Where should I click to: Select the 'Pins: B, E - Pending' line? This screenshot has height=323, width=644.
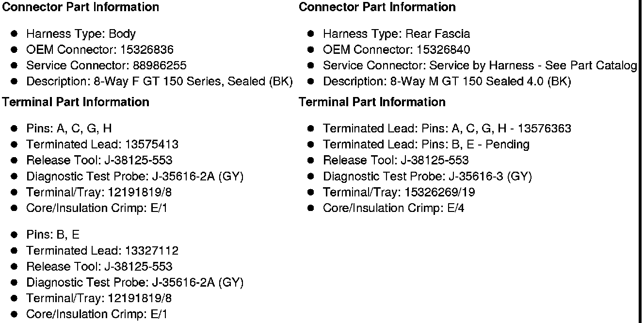pos(426,145)
